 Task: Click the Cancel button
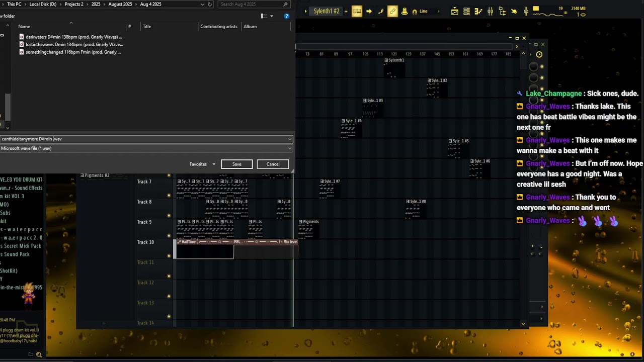pos(273,164)
